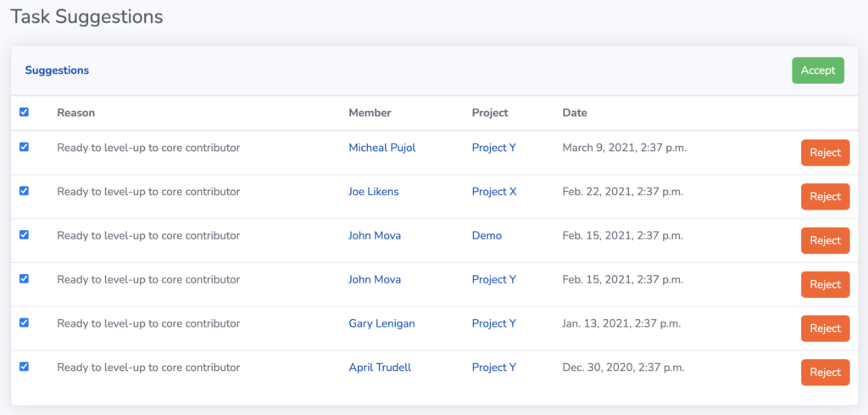Screen dimensions: 868x415
Task: Reject the April Trudell suggestion
Action: 826,373
